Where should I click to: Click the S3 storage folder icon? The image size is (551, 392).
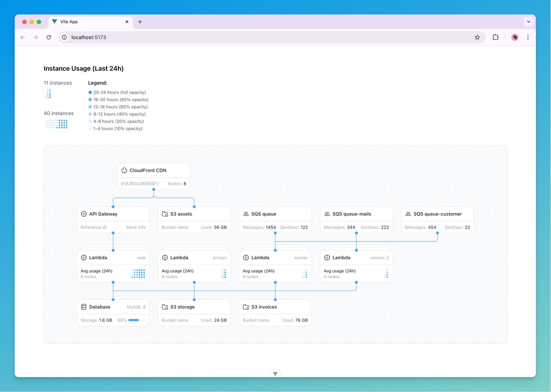(x=165, y=307)
